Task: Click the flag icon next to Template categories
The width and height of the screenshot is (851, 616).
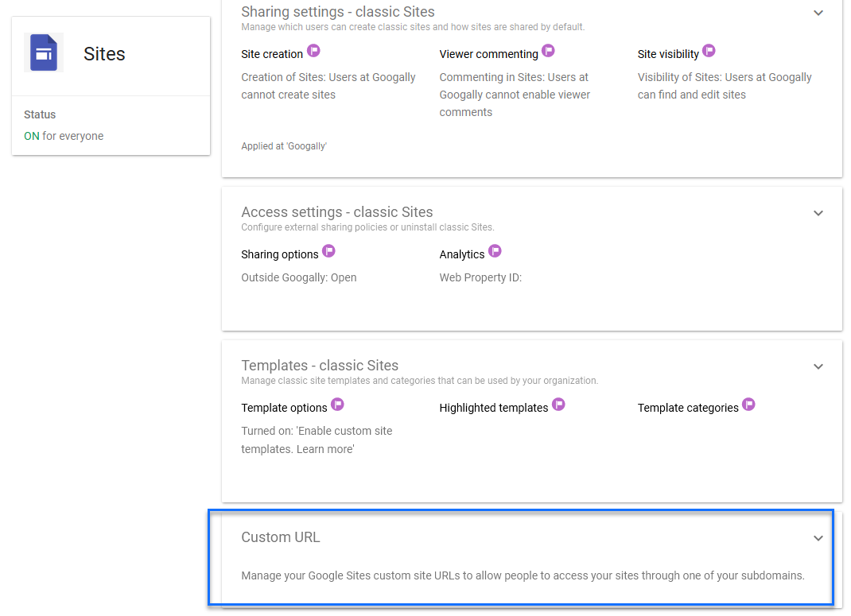Action: pos(748,405)
